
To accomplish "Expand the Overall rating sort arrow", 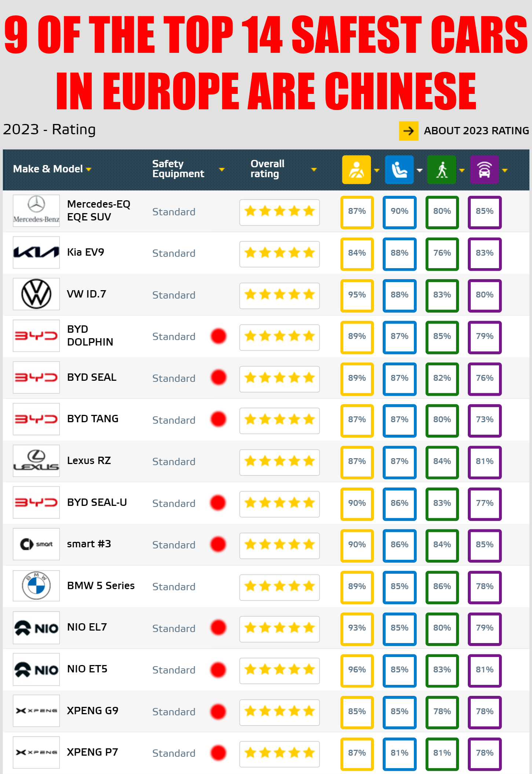I will tap(314, 169).
